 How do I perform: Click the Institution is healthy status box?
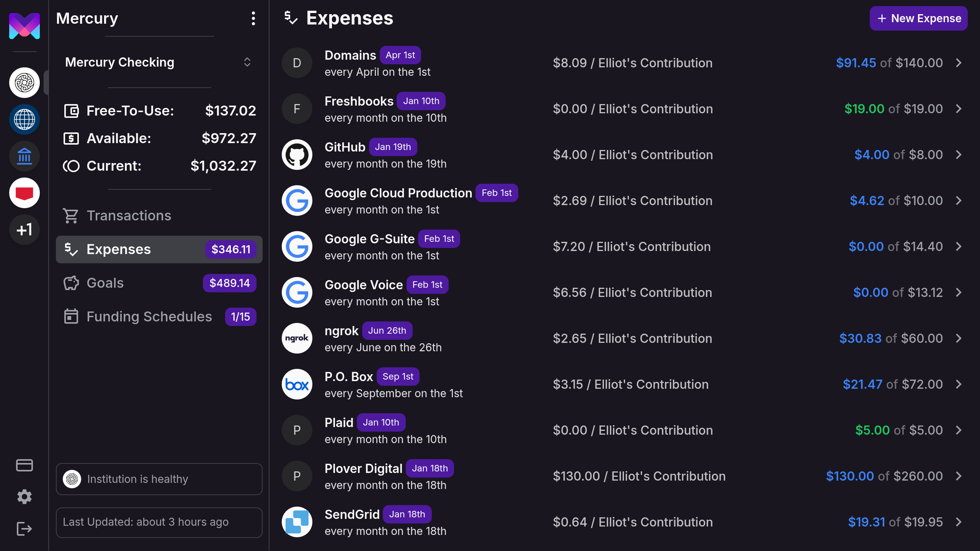tap(159, 479)
